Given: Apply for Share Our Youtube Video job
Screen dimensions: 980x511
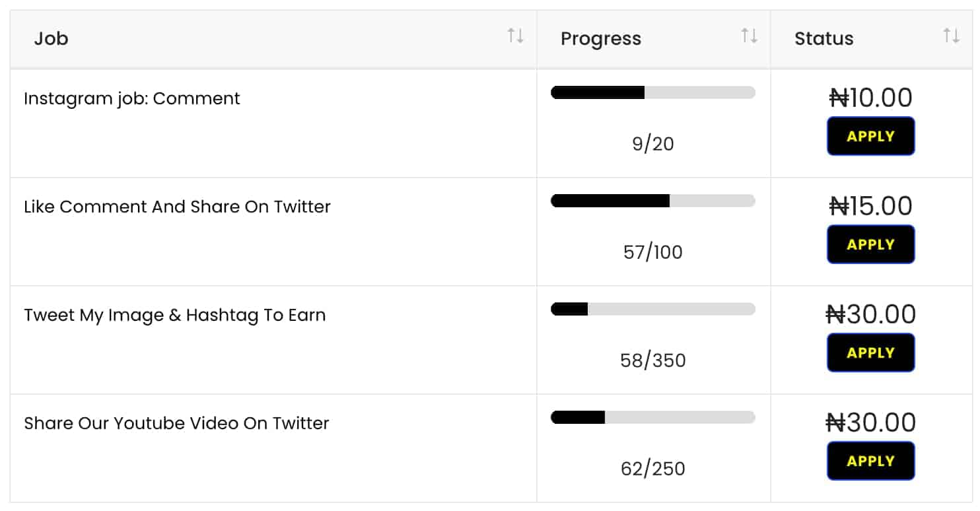Looking at the screenshot, I should click(x=870, y=461).
